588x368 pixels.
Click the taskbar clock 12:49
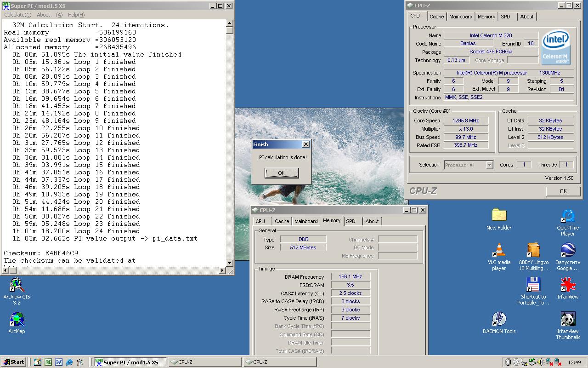pyautogui.click(x=574, y=362)
